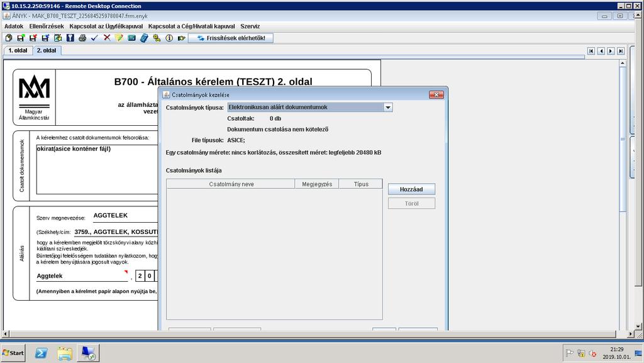644x363 pixels.
Task: Open the Ellenőrzések menu
Action: point(47,26)
